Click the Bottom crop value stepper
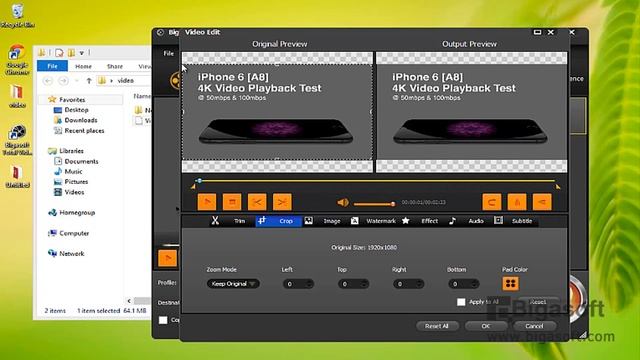The height and width of the screenshot is (360, 640). [474, 284]
